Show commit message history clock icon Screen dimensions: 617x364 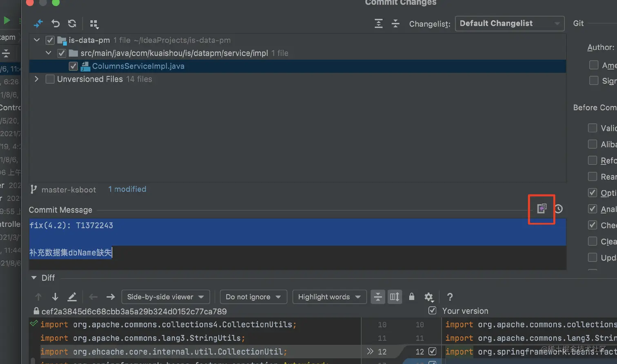[559, 209]
